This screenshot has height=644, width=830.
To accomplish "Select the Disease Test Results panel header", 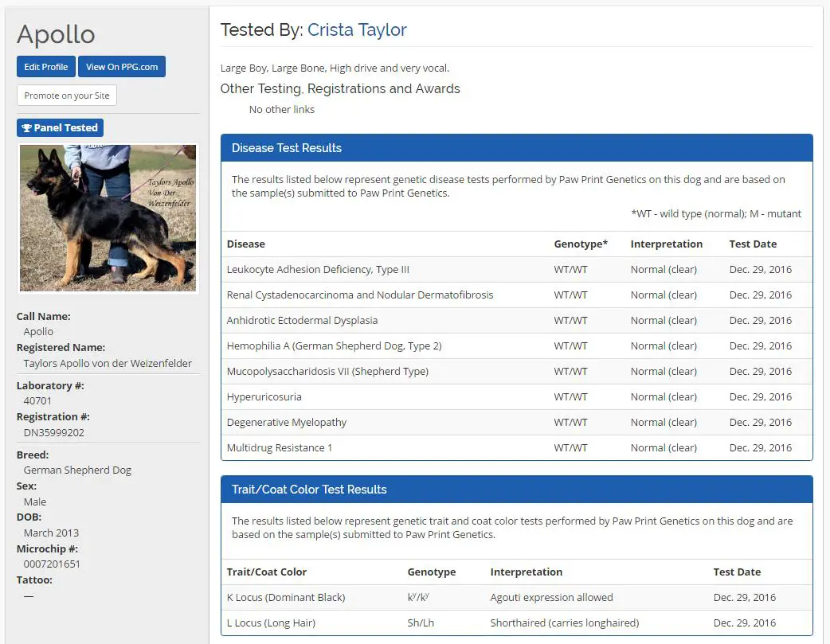I will click(517, 148).
